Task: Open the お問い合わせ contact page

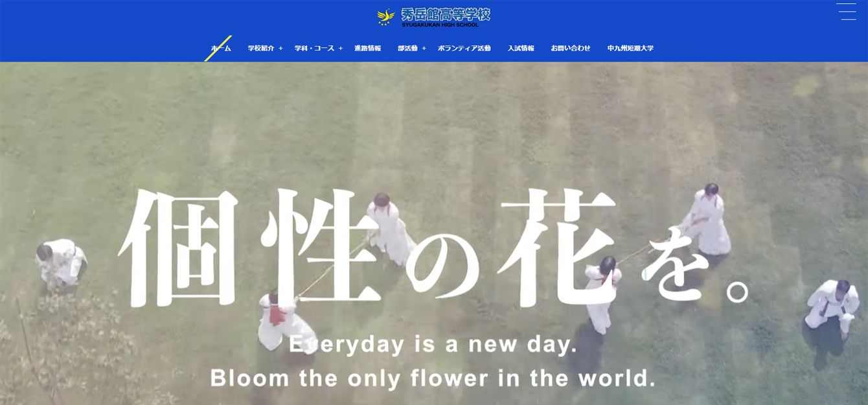Action: (571, 49)
